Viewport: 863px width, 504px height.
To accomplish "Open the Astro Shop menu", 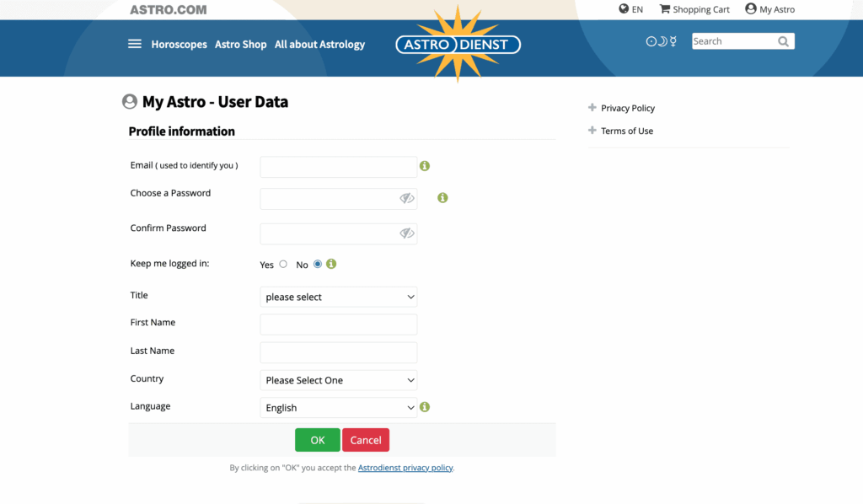I will [240, 44].
